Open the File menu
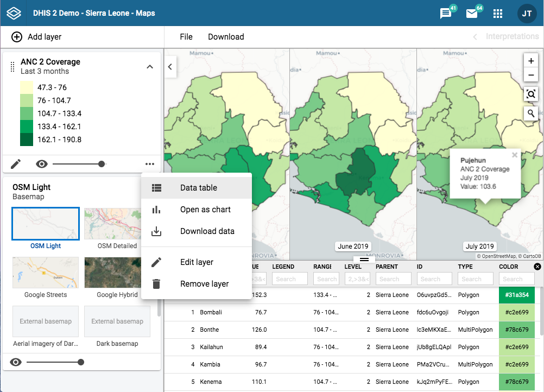The image size is (544, 392). (x=186, y=37)
